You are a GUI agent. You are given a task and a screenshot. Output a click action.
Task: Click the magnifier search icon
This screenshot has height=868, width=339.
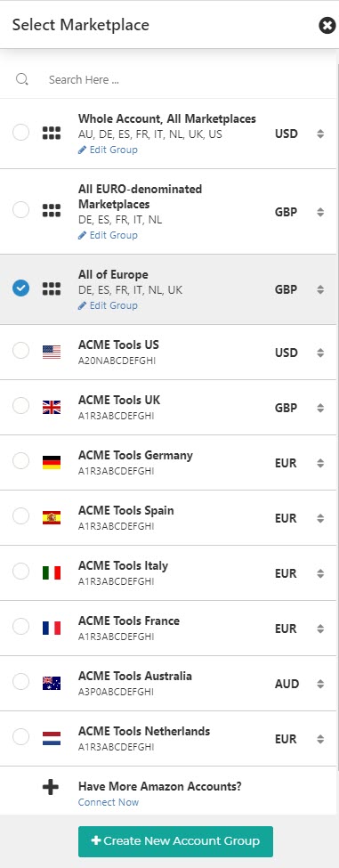(x=21, y=79)
